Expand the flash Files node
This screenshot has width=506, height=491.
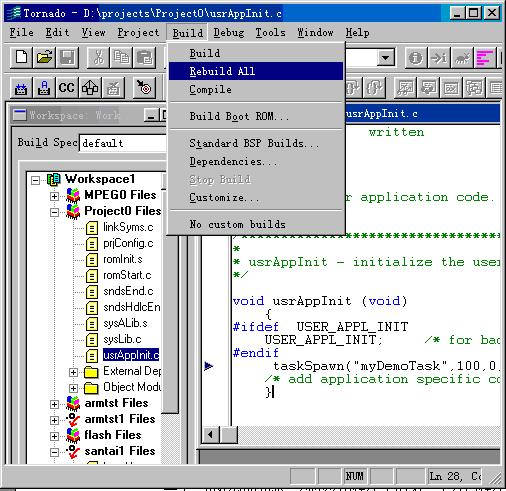pyautogui.click(x=54, y=436)
